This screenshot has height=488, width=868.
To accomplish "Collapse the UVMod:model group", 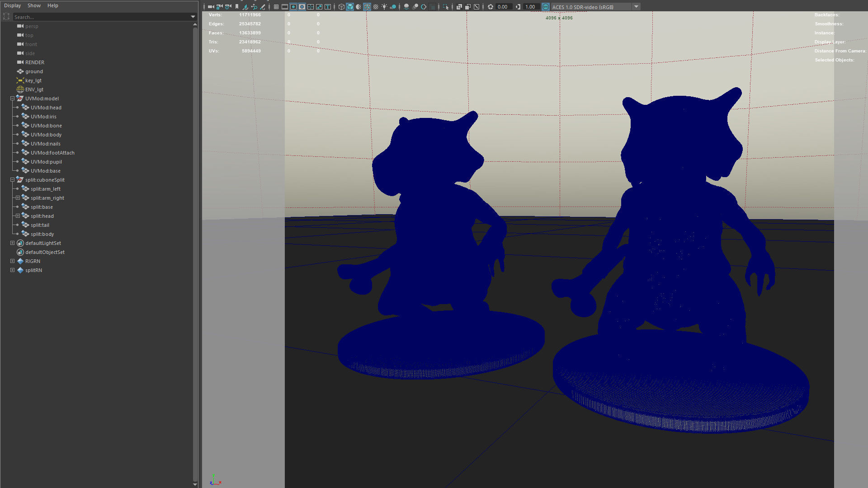I will (x=13, y=99).
